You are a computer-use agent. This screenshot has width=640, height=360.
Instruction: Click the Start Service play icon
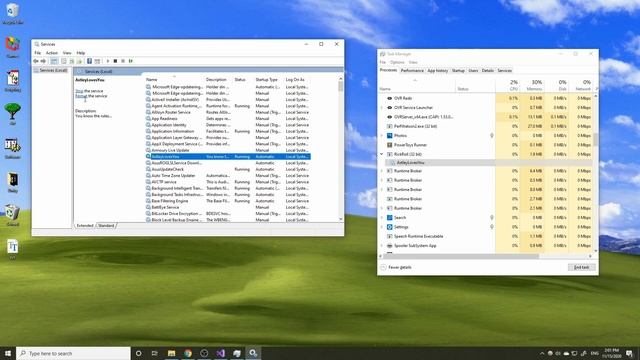pos(108,61)
